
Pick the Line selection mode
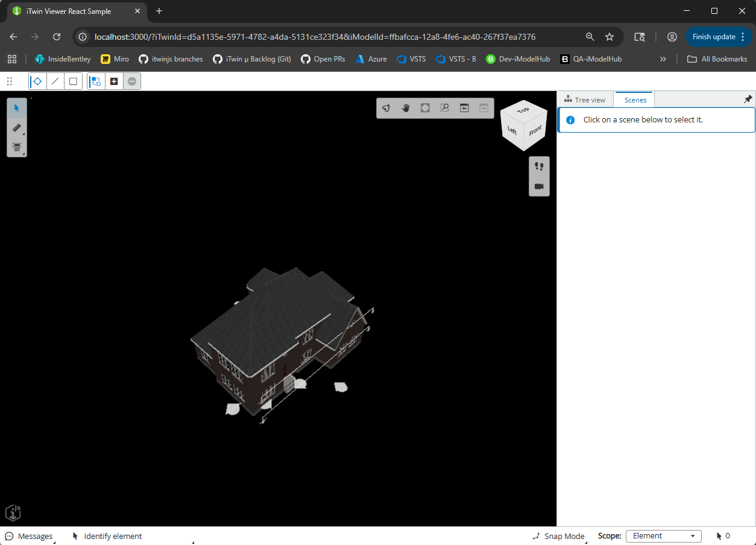[x=55, y=81]
